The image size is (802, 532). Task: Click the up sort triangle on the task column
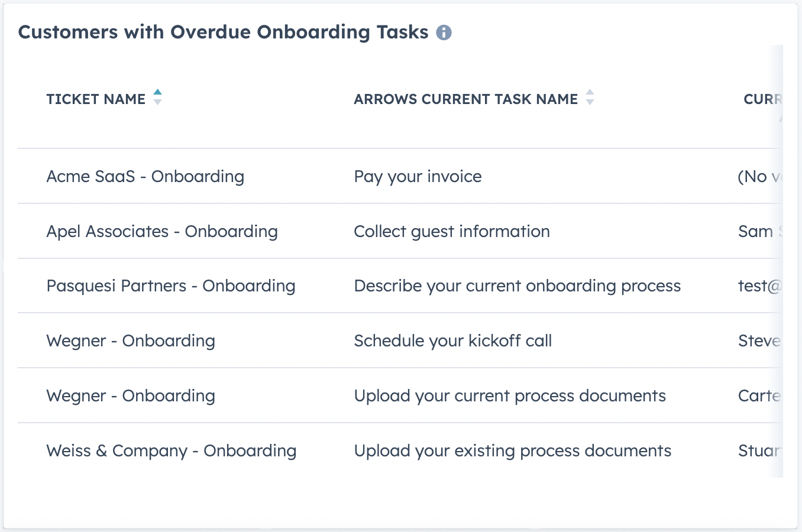(x=590, y=93)
